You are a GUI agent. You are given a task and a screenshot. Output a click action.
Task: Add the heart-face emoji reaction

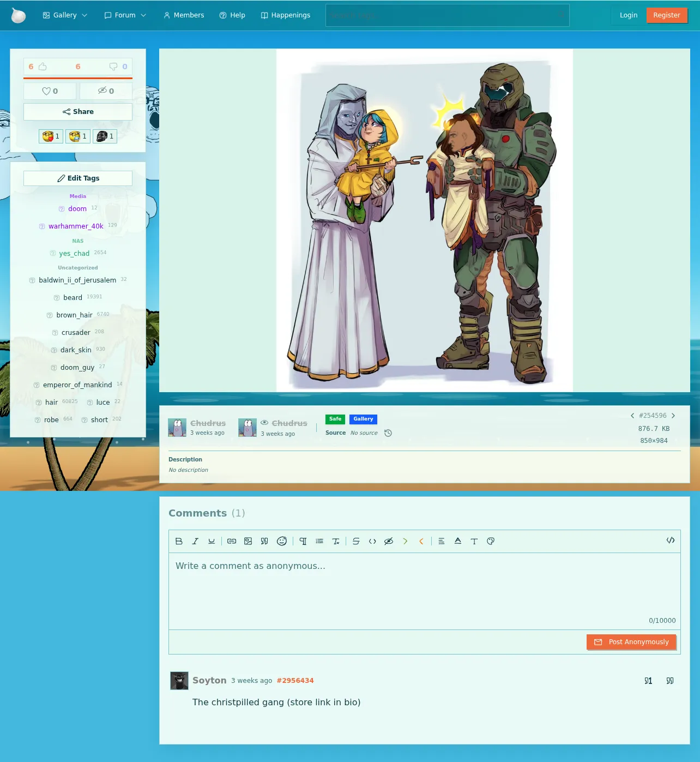pyautogui.click(x=51, y=136)
